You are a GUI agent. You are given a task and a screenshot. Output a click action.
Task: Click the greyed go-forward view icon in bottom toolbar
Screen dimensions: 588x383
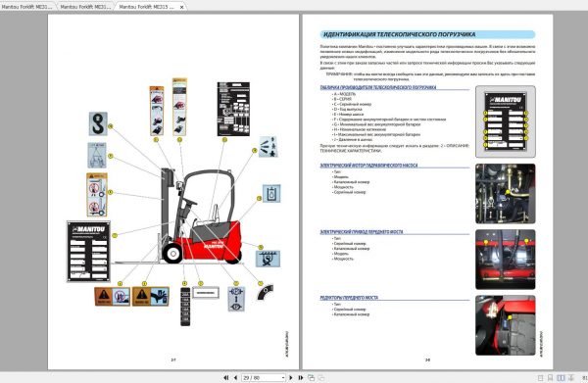[321, 377]
